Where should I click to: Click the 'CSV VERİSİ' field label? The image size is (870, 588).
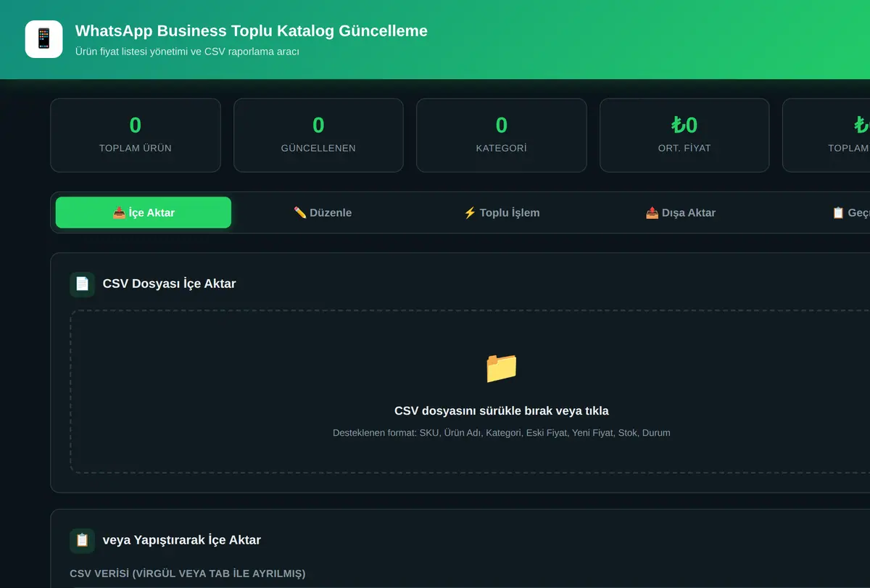188,573
